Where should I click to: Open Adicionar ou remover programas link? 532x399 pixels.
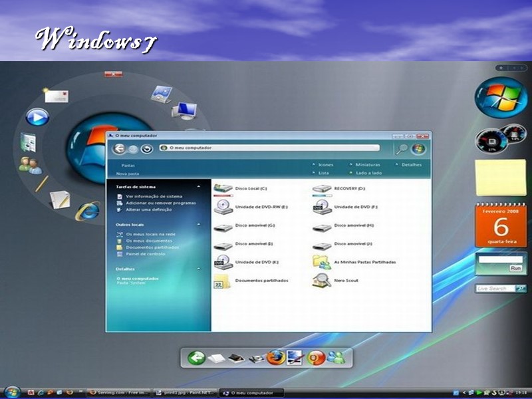(161, 203)
